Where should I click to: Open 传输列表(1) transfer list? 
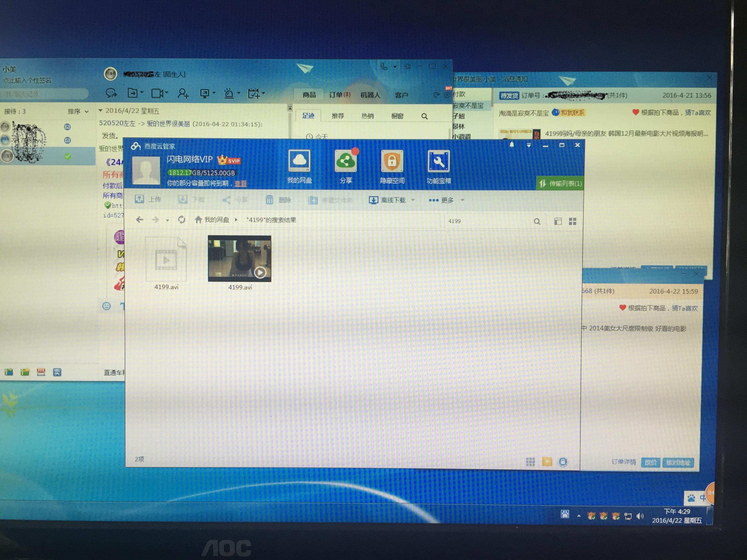[x=560, y=183]
